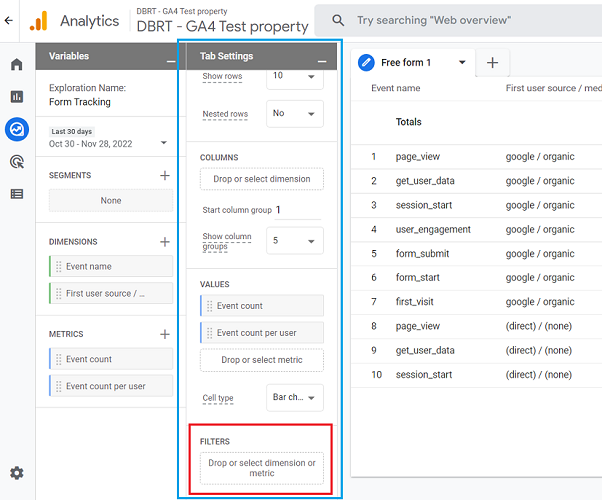Click session_start in row 10

coord(424,374)
